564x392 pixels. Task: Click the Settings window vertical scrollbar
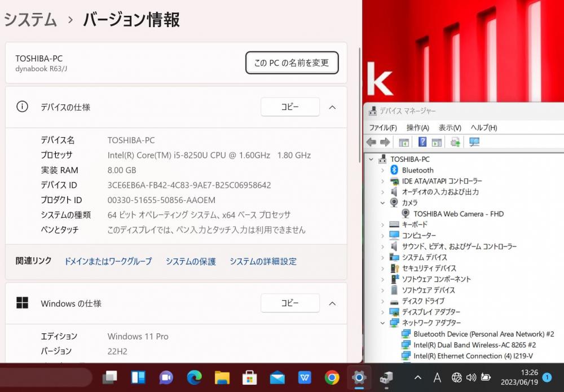point(359,105)
